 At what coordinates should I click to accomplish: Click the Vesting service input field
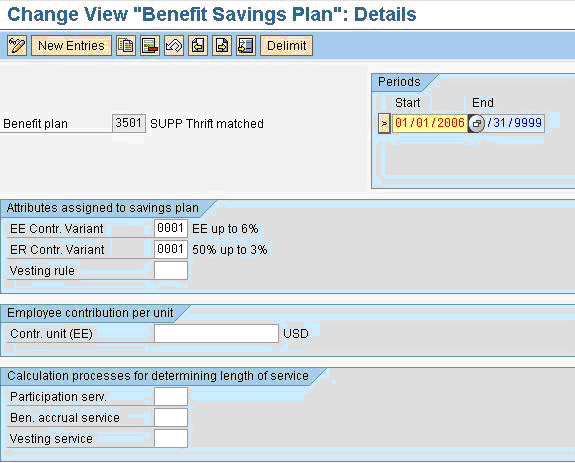coord(171,438)
